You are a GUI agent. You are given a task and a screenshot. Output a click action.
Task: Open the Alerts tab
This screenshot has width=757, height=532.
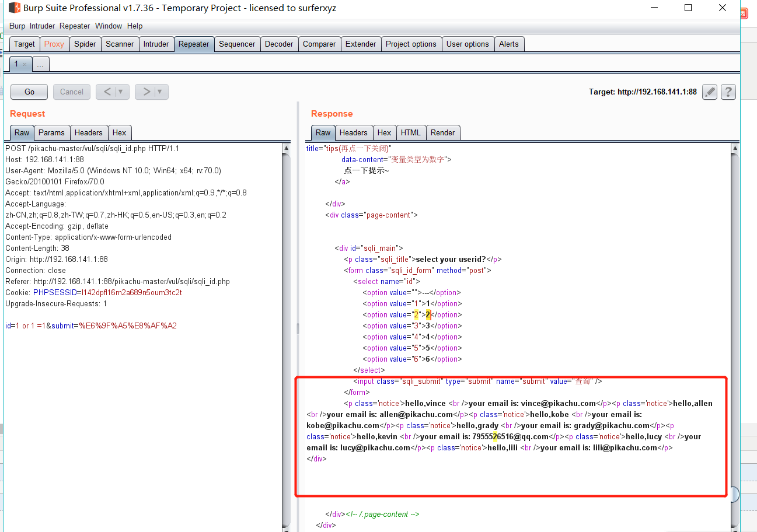click(x=508, y=44)
